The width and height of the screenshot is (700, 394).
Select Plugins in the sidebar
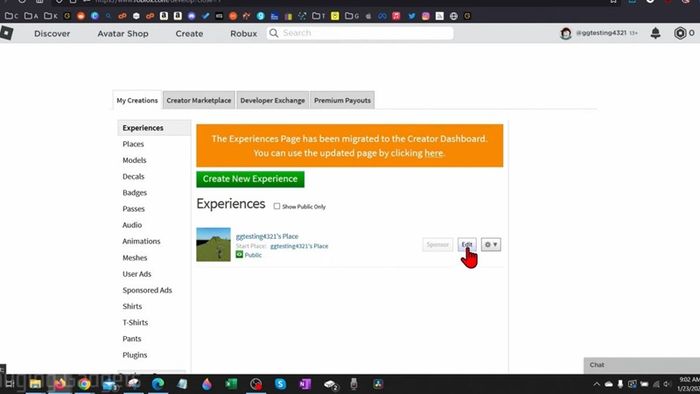pos(135,355)
